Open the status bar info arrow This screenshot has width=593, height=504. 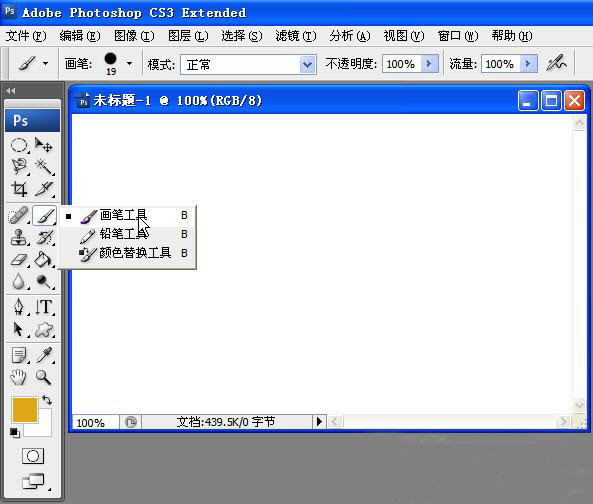319,421
